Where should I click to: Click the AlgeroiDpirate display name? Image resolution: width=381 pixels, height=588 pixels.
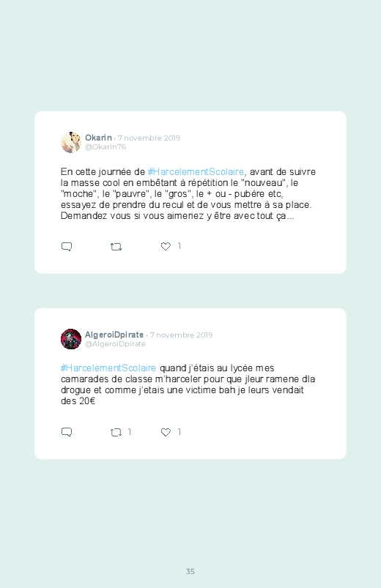pos(114,335)
